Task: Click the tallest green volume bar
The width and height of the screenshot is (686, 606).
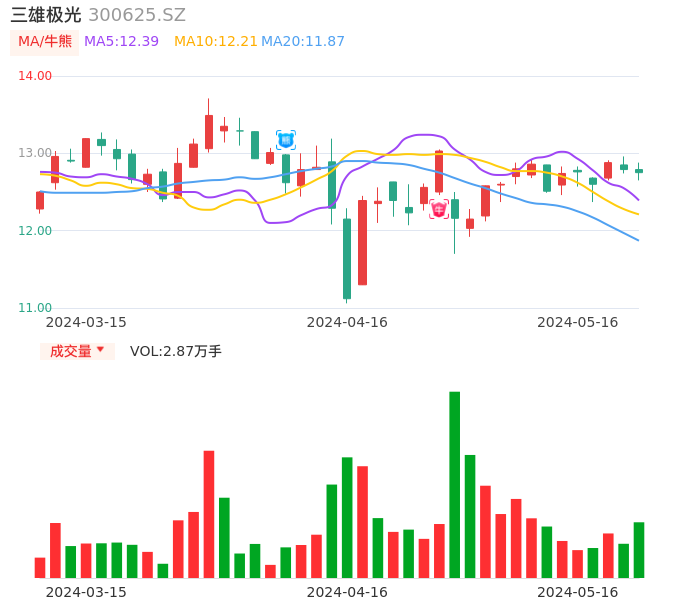Action: point(455,484)
